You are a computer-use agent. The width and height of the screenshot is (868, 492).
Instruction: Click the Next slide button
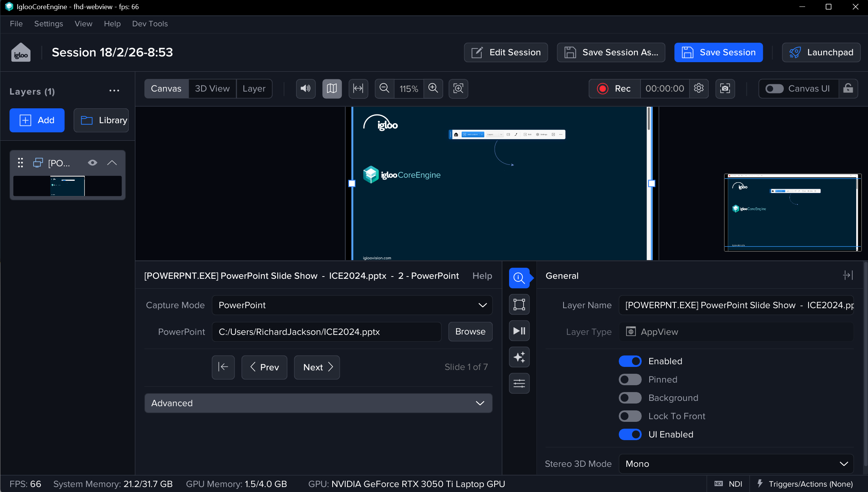click(317, 367)
